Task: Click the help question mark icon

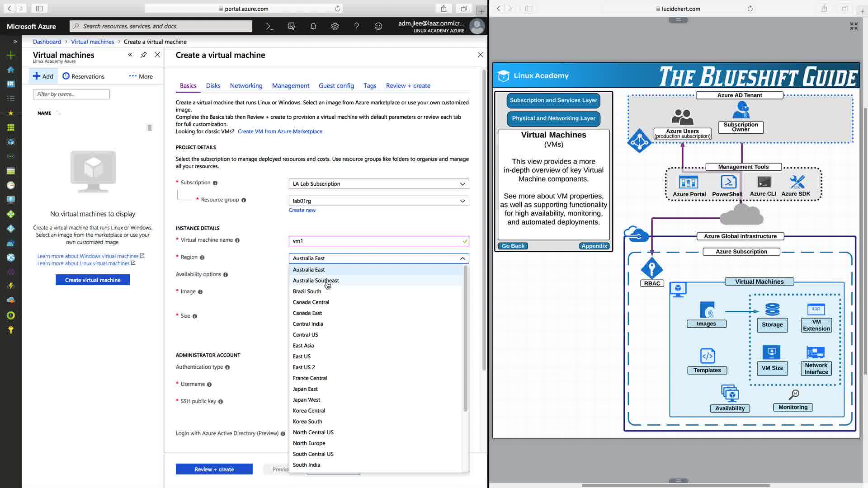Action: pos(356,26)
